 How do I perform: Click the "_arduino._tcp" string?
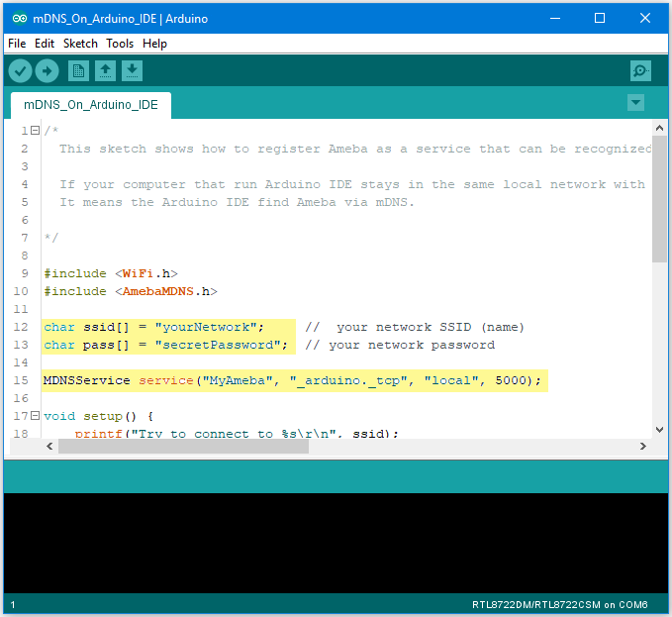pos(348,380)
